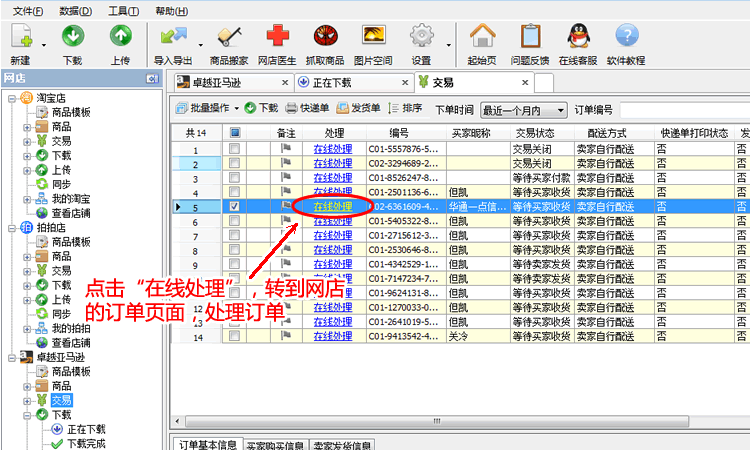Click the green 上传 toolbar icon
750x450 pixels.
click(121, 36)
